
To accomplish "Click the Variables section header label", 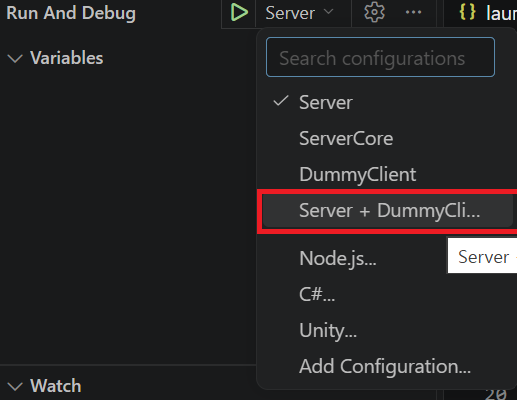I will click(x=67, y=58).
